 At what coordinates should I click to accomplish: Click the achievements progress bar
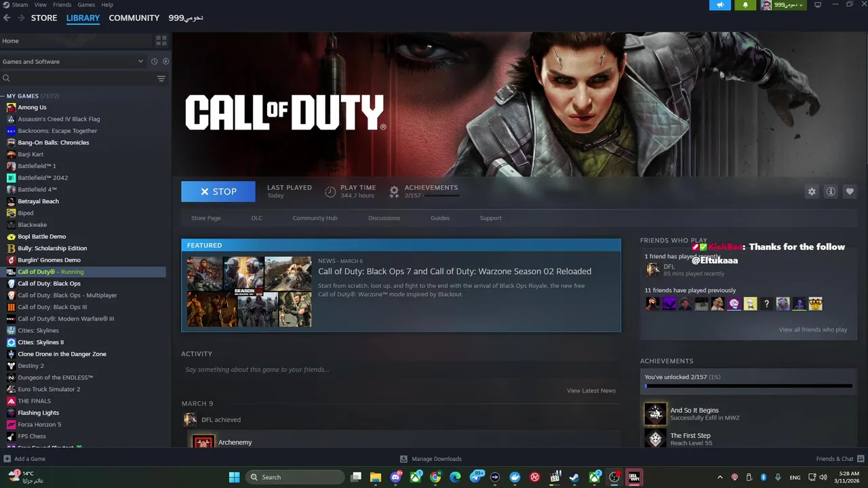pos(748,386)
